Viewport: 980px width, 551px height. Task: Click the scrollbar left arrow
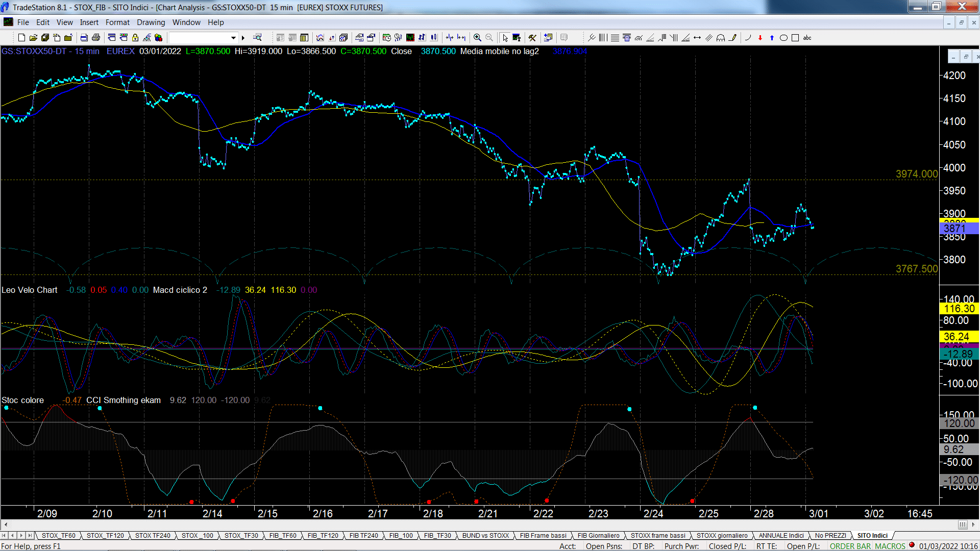(6, 524)
